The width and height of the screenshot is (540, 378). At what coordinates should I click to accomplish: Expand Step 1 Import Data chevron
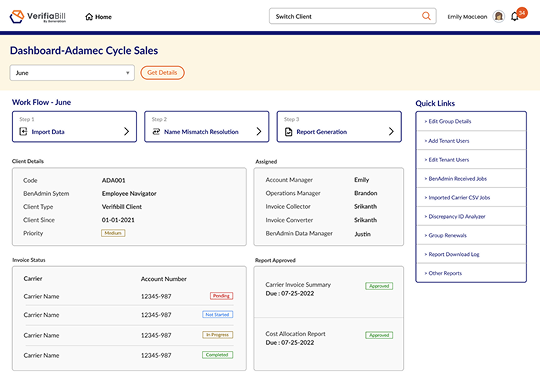[126, 131]
